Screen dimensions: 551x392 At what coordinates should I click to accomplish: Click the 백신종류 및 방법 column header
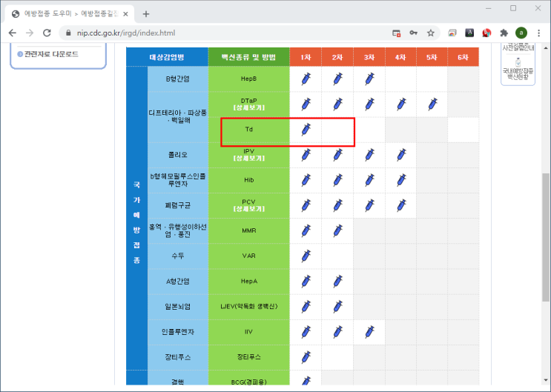248,57
